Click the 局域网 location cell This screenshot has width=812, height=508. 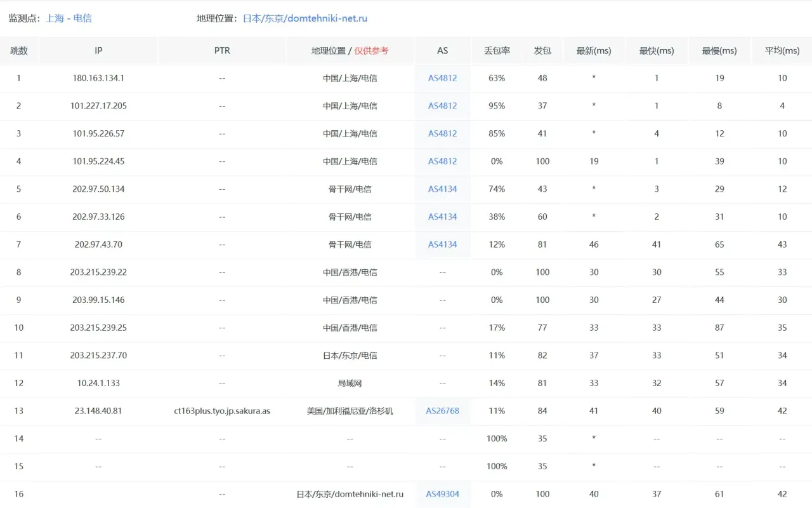pos(350,384)
